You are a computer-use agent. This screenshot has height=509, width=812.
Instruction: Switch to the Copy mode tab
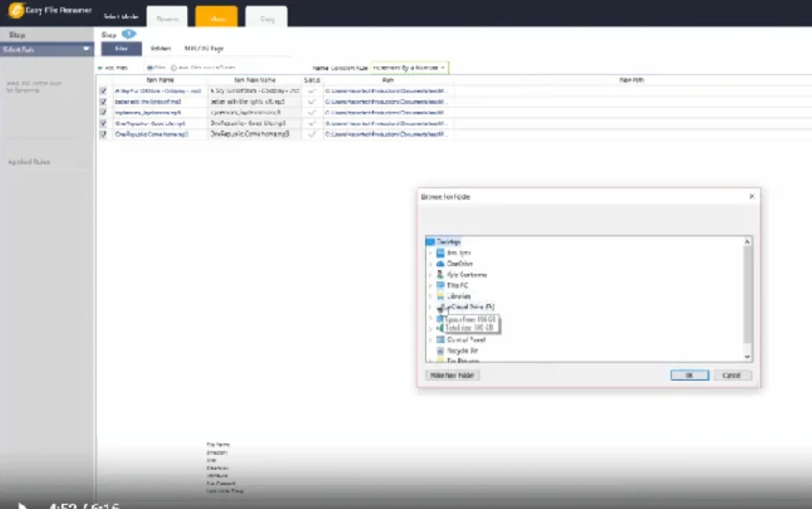coord(266,17)
